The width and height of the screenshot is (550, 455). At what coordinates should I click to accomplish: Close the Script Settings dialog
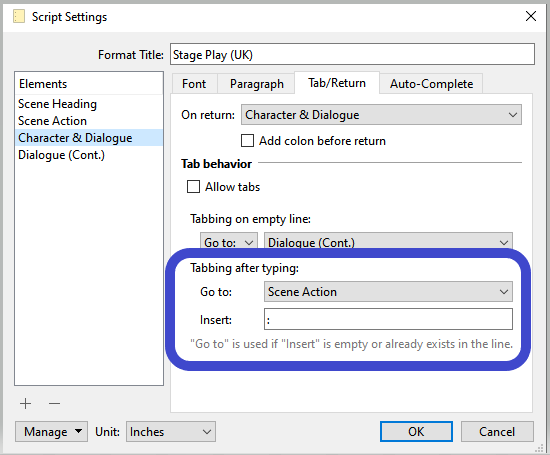[531, 16]
